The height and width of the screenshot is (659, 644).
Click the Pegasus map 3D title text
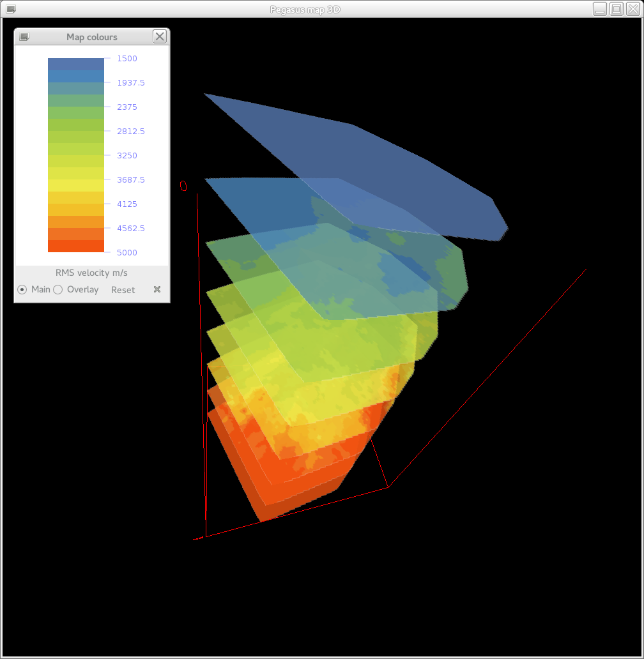point(305,9)
